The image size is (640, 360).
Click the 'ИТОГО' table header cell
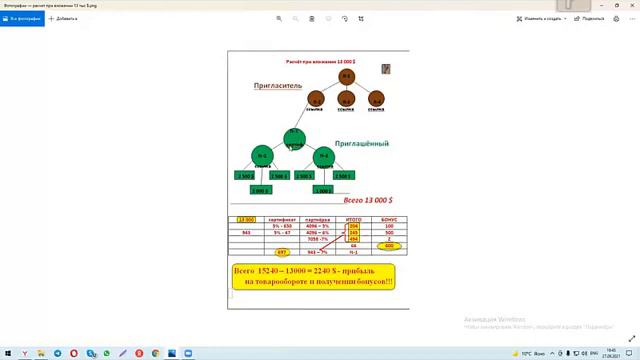pos(353,220)
